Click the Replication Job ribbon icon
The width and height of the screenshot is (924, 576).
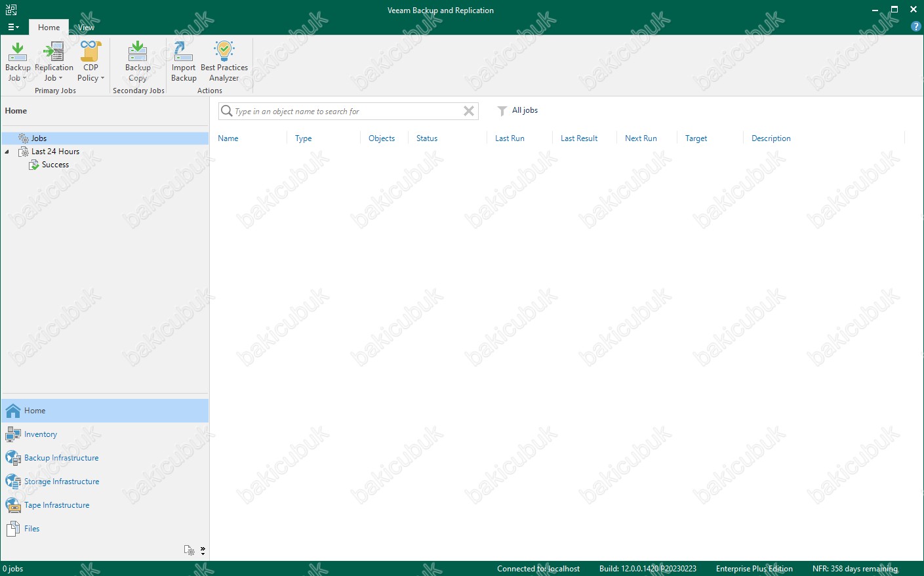(54, 51)
